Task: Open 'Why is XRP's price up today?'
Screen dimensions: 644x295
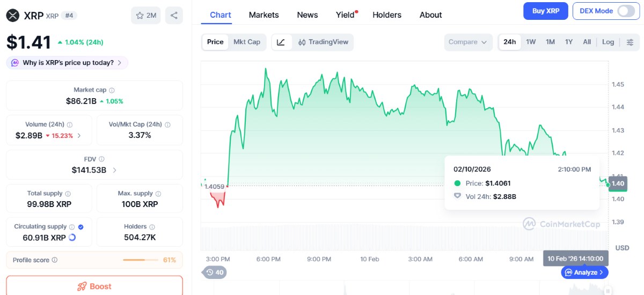Action: [67, 63]
